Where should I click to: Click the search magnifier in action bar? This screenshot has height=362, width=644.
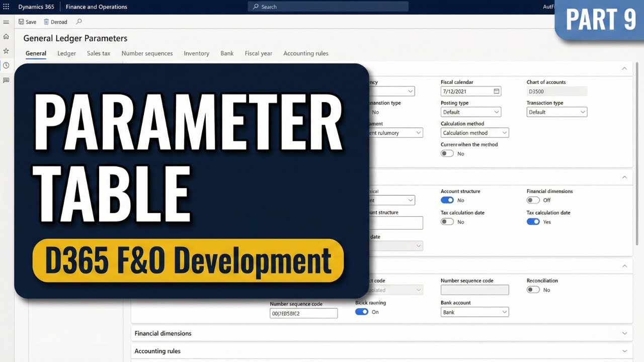tap(79, 22)
